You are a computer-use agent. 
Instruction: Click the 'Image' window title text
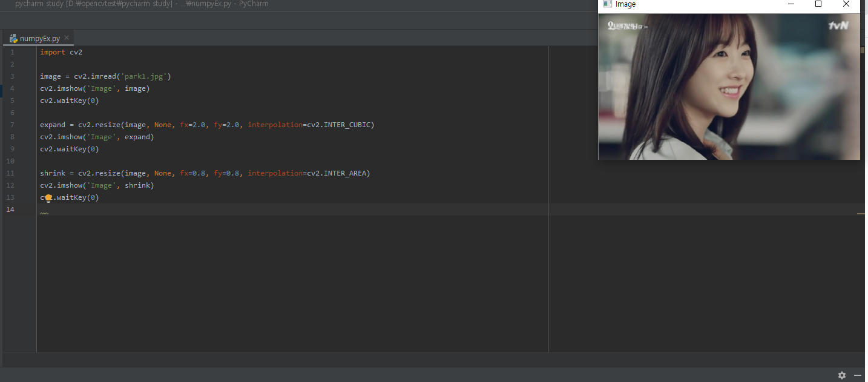[x=625, y=4]
